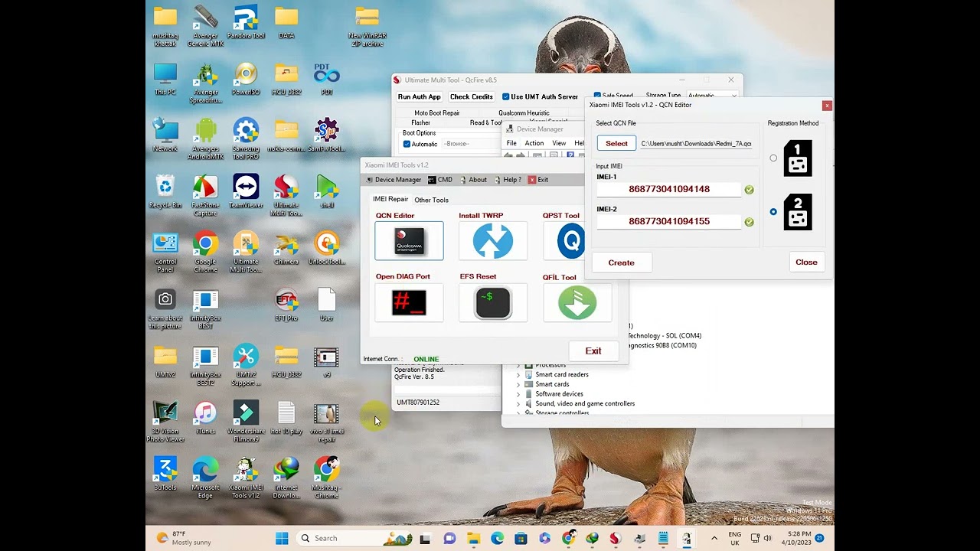Click Exit in Xiaomi IMEI Tools menu bar
980x551 pixels.
(x=538, y=180)
